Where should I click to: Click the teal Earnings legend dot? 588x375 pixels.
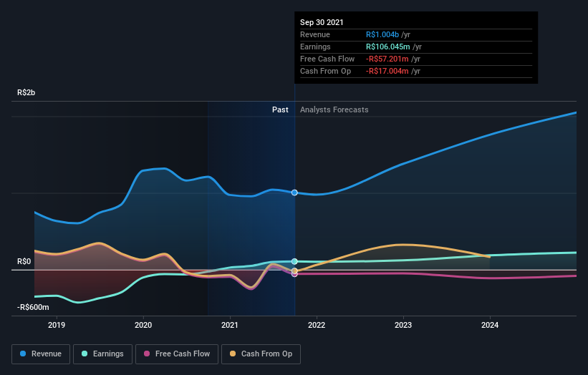point(85,354)
